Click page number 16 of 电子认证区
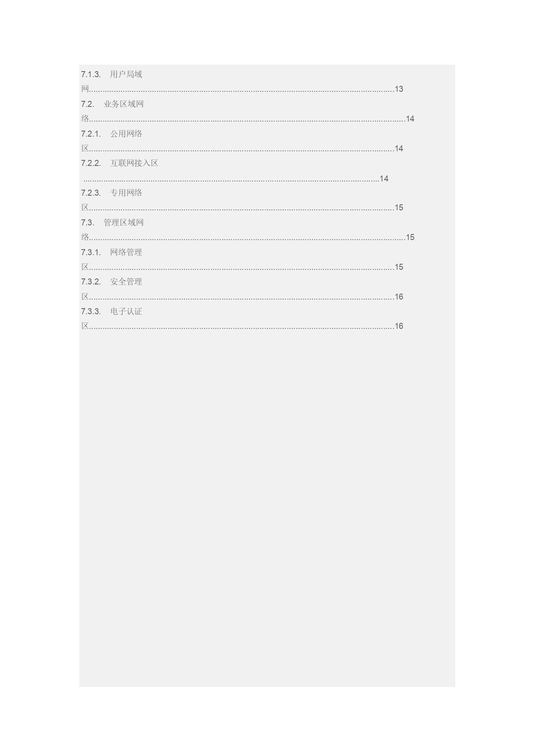 [x=399, y=326]
